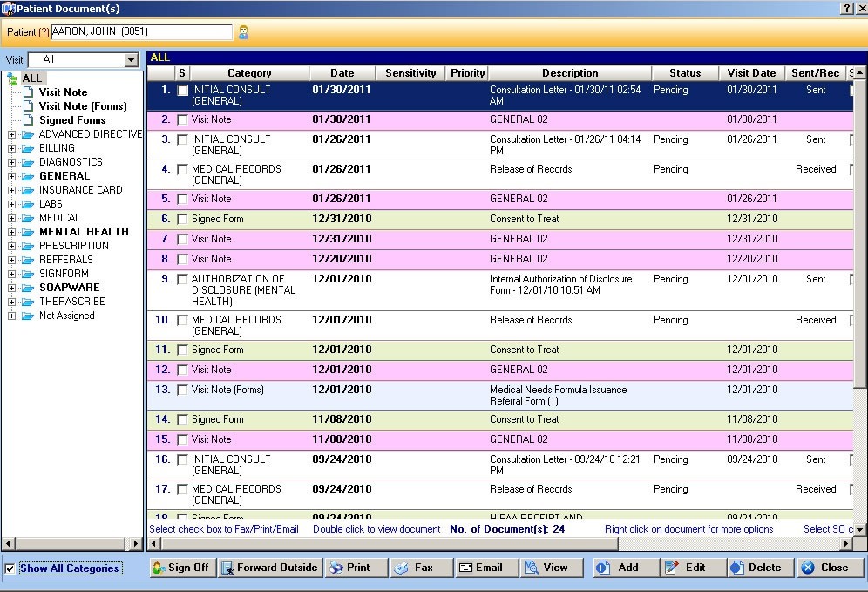Viewport: 868px width, 592px height.
Task: Click the Forward Outside icon
Action: (x=227, y=568)
